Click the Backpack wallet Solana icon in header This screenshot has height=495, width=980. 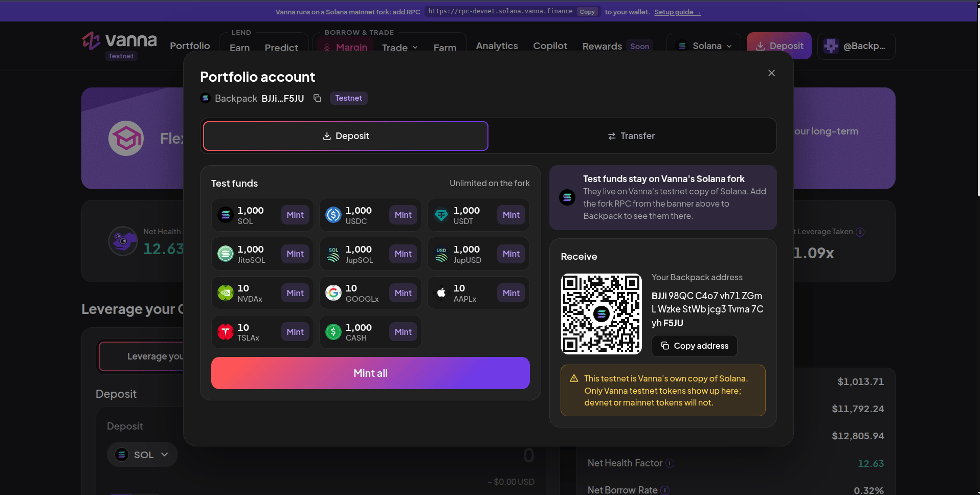point(206,98)
